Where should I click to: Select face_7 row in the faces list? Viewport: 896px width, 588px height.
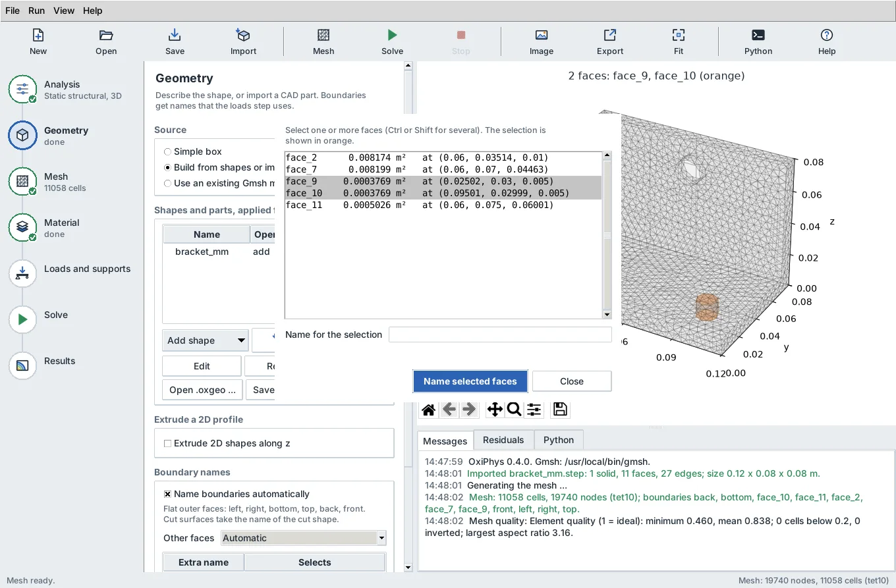click(x=443, y=170)
